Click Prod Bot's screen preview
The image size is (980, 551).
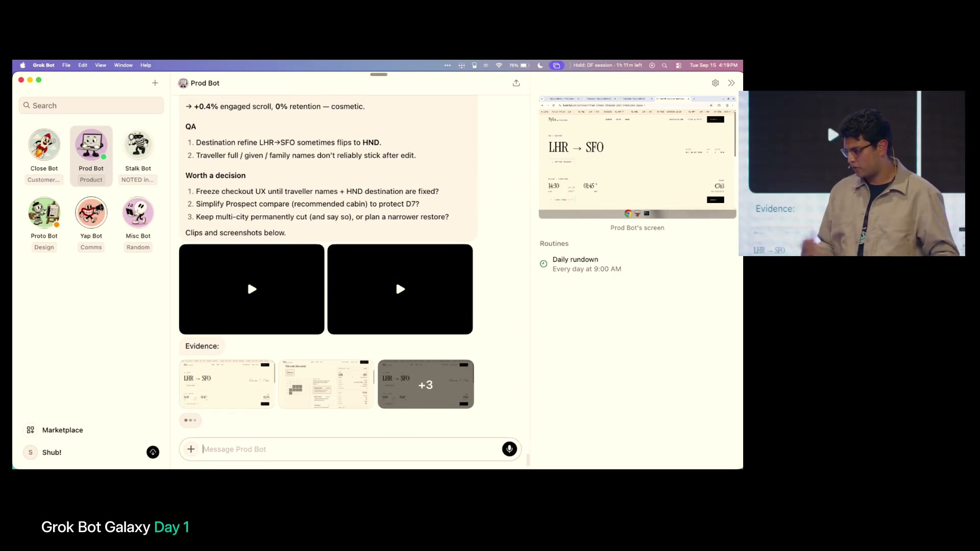638,157
